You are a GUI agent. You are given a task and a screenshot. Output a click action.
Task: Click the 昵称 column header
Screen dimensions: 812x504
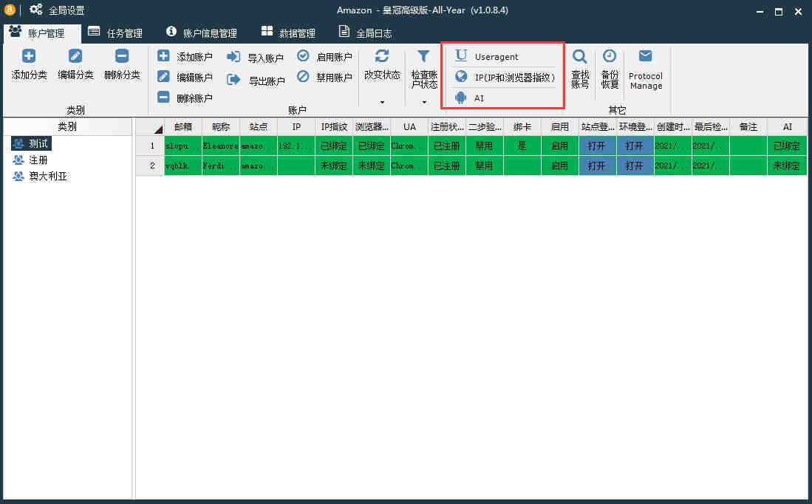(x=221, y=127)
